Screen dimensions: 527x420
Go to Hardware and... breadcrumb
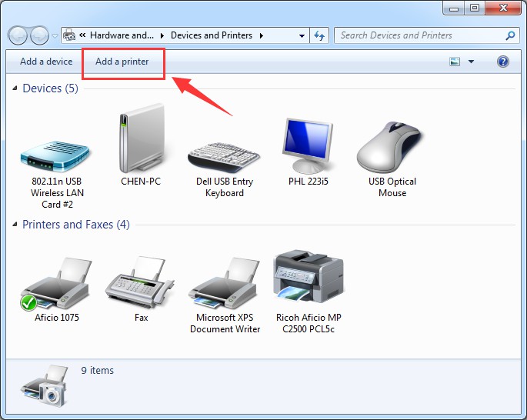(x=122, y=35)
